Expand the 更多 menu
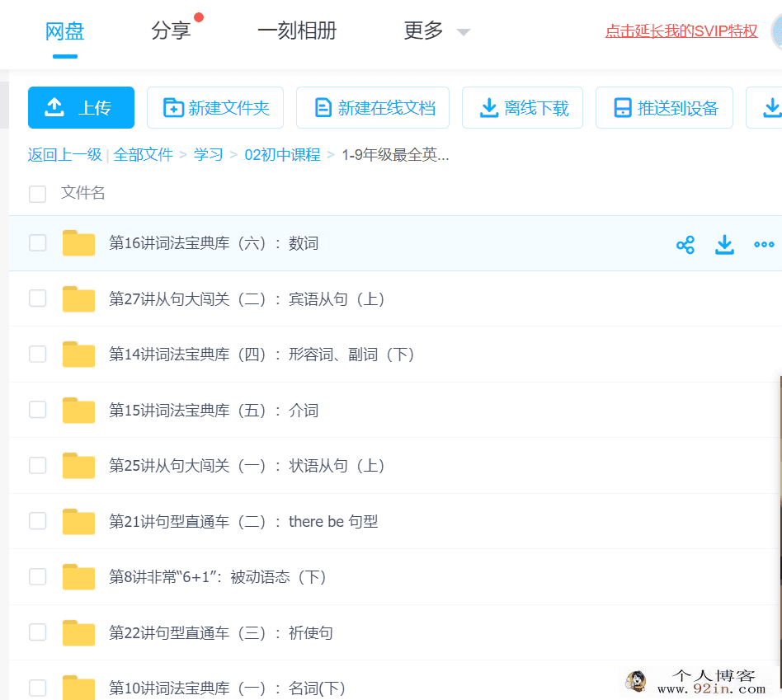Viewport: 782px width, 700px height. [436, 31]
